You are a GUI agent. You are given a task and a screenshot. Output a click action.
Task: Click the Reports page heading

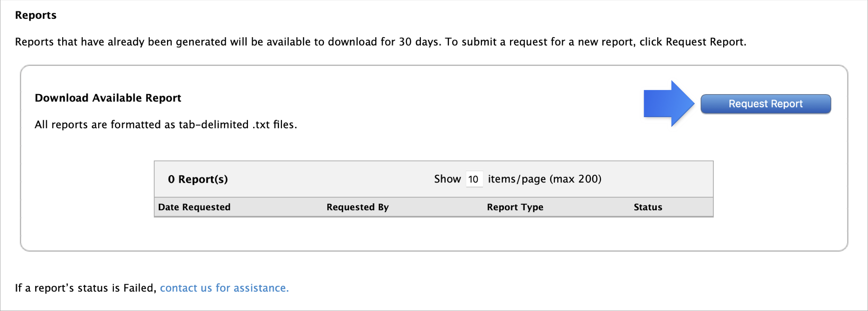coord(36,15)
